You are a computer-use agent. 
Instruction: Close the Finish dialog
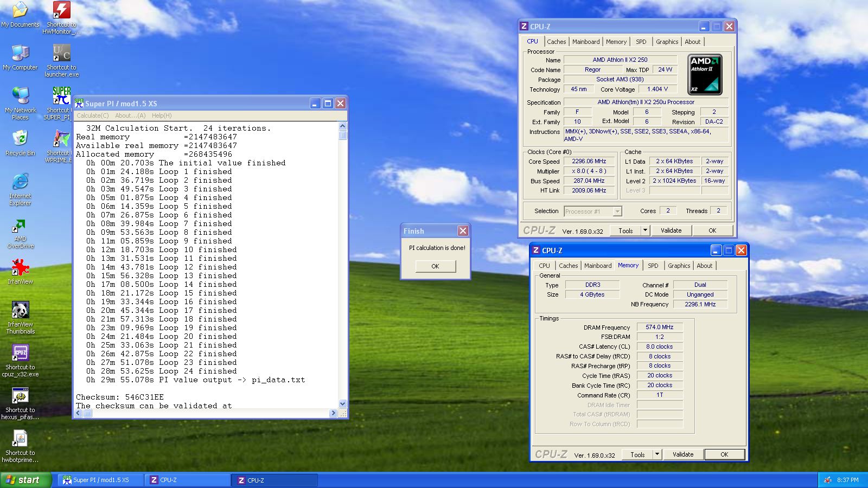463,231
